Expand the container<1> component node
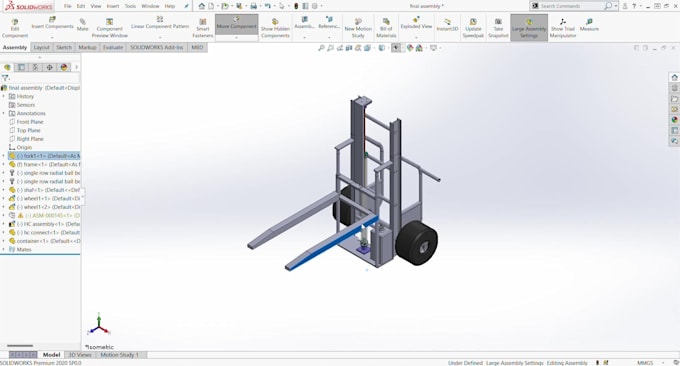Viewport: 680px width, 366px height. [x=4, y=241]
